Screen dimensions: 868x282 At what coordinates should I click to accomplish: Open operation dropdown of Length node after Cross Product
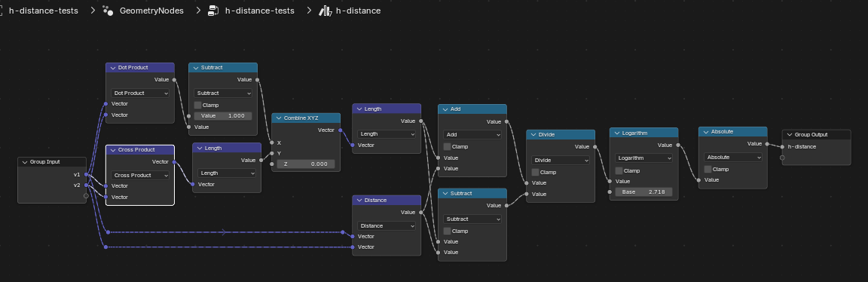(227, 173)
